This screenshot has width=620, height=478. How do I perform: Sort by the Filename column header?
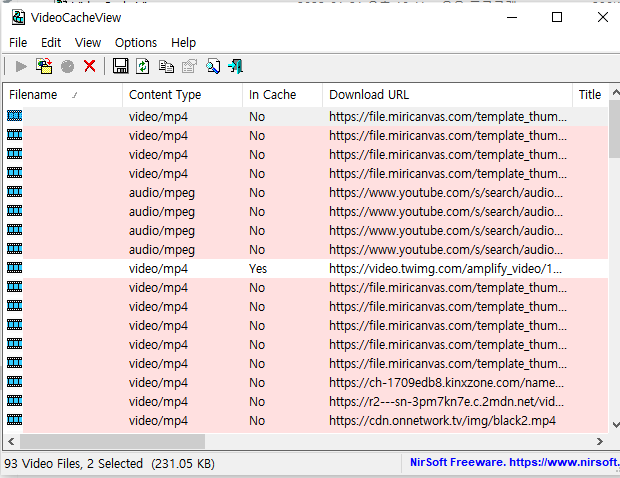[63, 95]
